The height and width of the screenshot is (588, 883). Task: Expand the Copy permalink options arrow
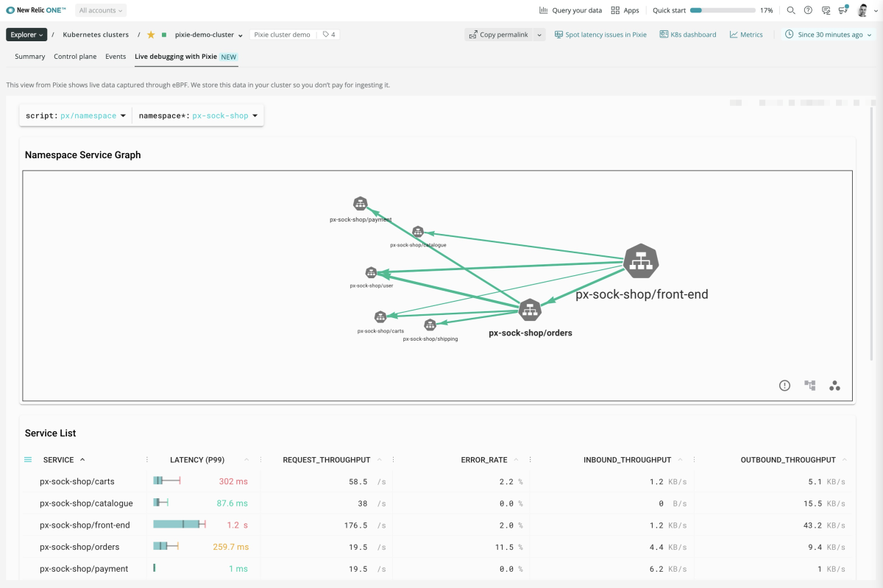pyautogui.click(x=539, y=35)
